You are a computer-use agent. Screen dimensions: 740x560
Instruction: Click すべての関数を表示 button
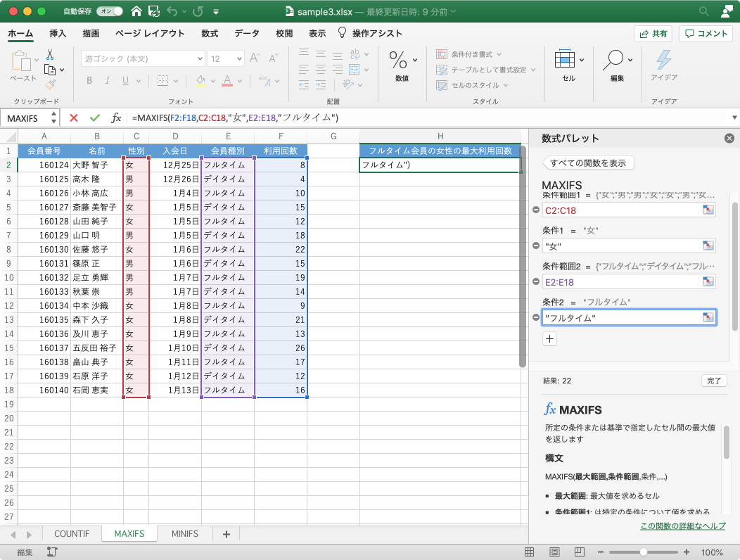pyautogui.click(x=587, y=163)
